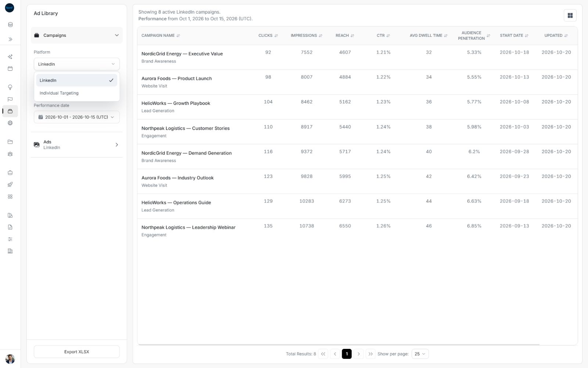Click the Njord logo in the sidebar
The width and height of the screenshot is (588, 368).
(10, 8)
